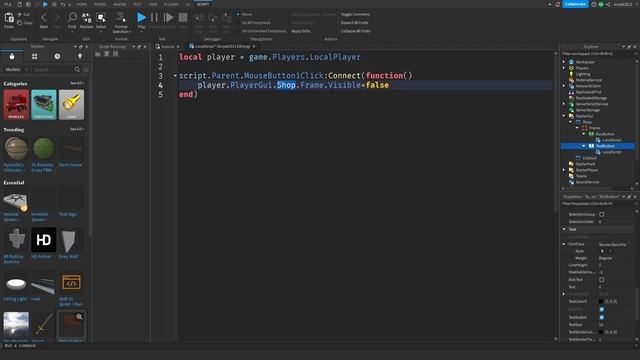
Task: Navigate Back with the arrow icon
Action: tap(44, 18)
